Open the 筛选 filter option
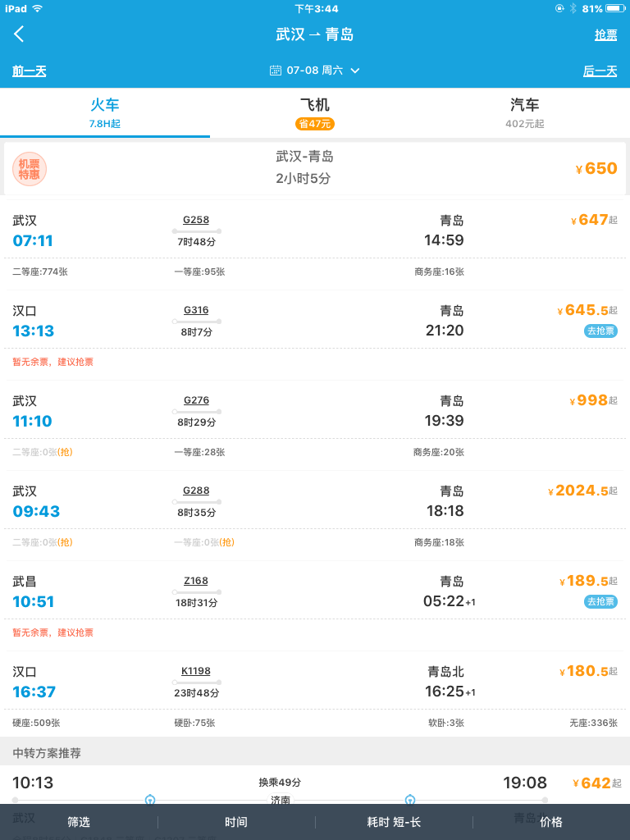The width and height of the screenshot is (630, 840). coord(79,822)
